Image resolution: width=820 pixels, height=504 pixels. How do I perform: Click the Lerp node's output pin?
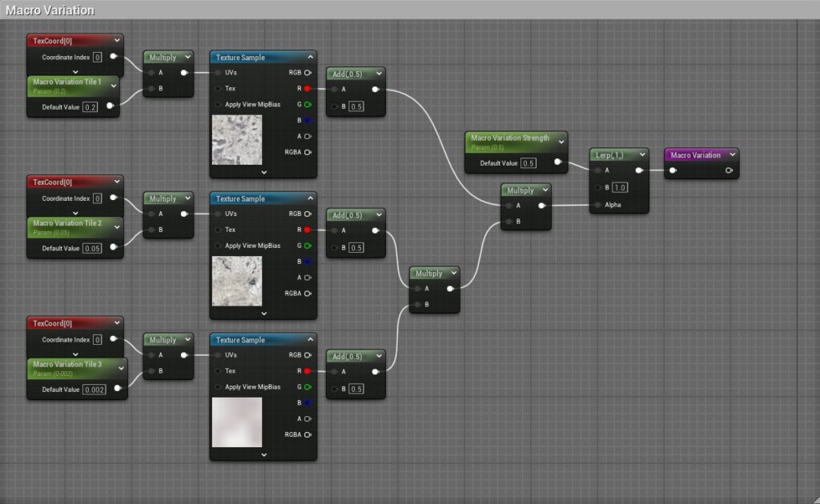(639, 170)
